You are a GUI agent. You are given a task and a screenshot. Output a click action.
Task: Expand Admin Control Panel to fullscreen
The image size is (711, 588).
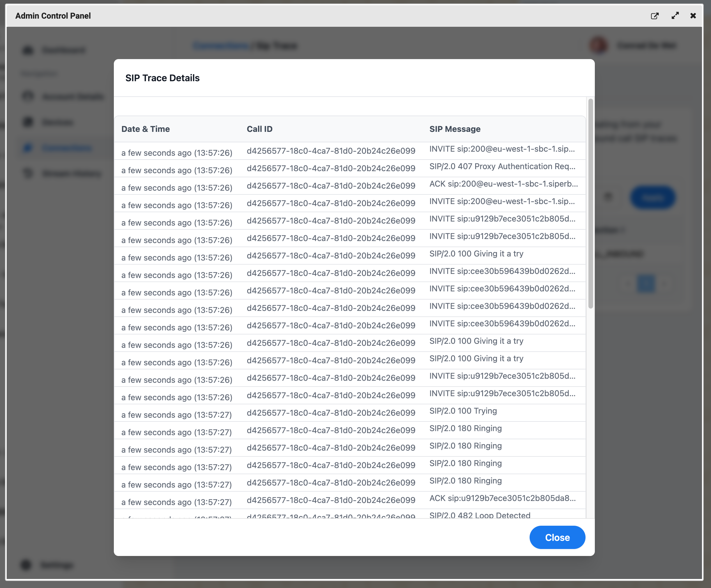(x=675, y=16)
